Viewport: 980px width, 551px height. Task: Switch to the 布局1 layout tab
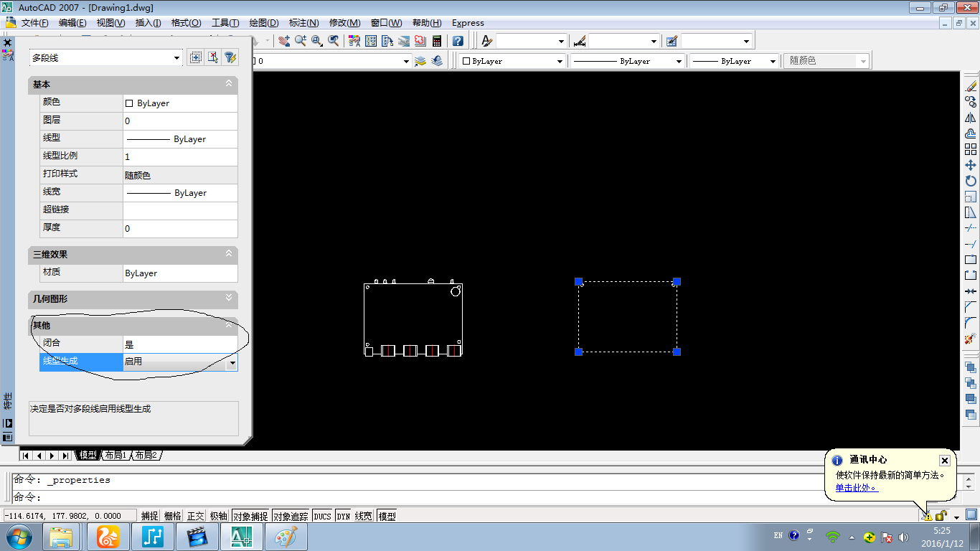point(116,456)
